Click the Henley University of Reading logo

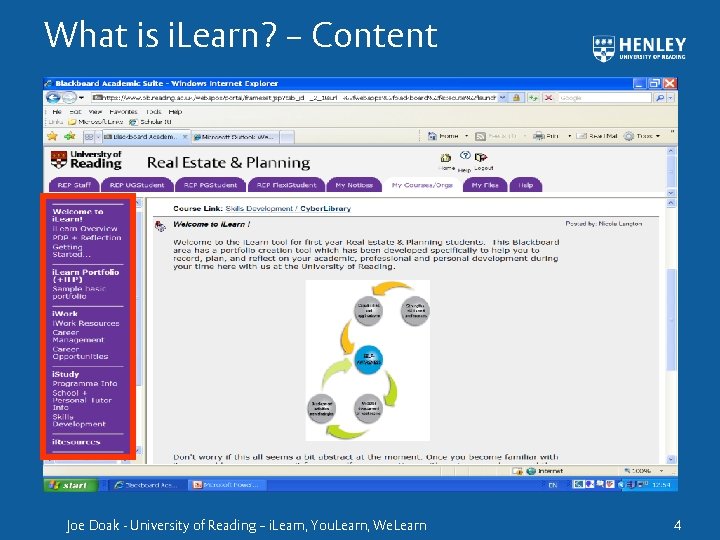click(639, 48)
